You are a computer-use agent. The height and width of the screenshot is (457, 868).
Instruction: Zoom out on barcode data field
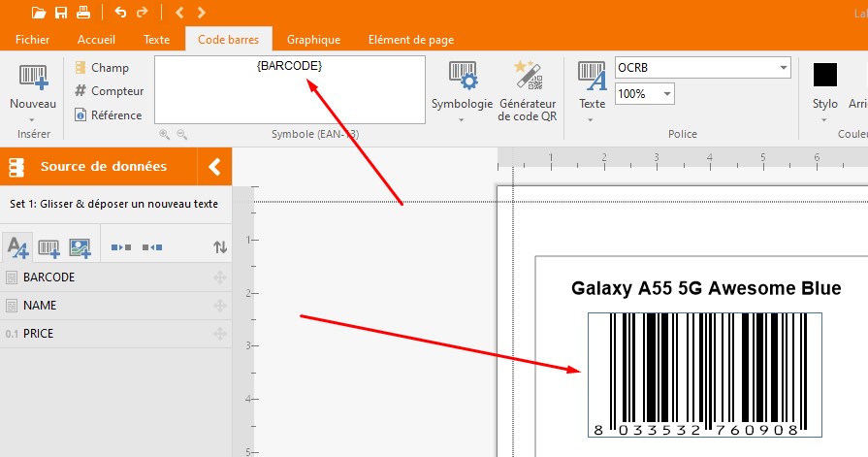[x=181, y=134]
